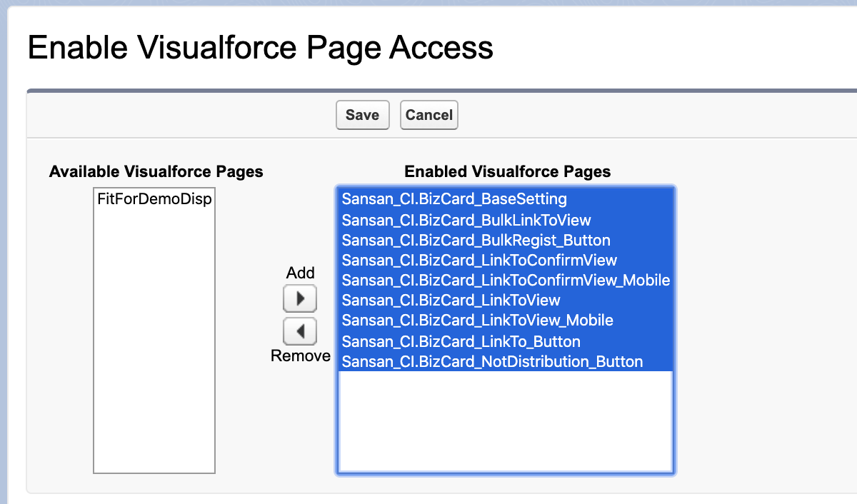Click the left-arrow Remove button

[300, 331]
